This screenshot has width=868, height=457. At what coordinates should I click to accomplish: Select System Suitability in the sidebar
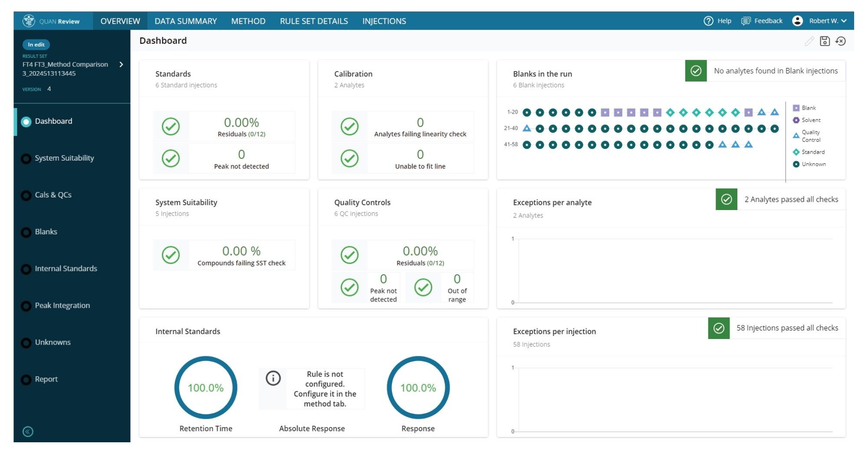(73, 158)
